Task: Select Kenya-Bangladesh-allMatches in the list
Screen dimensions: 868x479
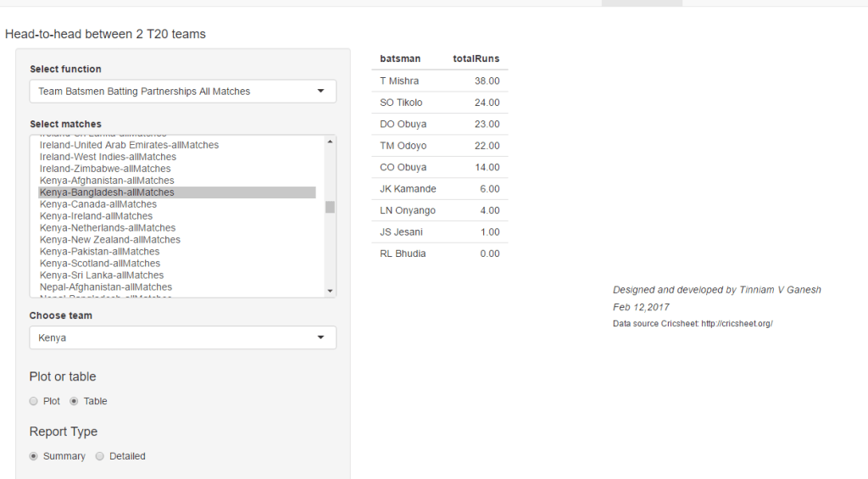Action: pos(107,192)
